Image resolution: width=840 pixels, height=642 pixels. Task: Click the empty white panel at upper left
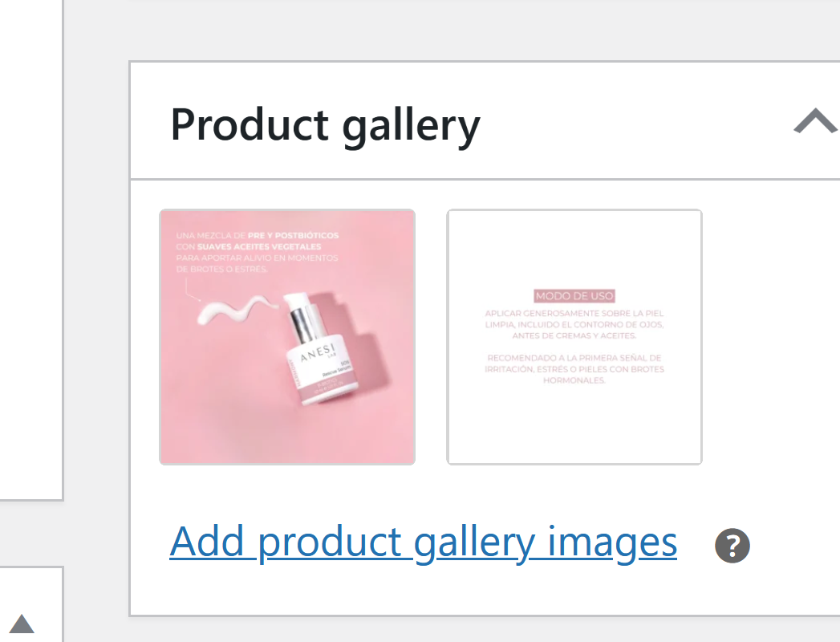coord(31,250)
